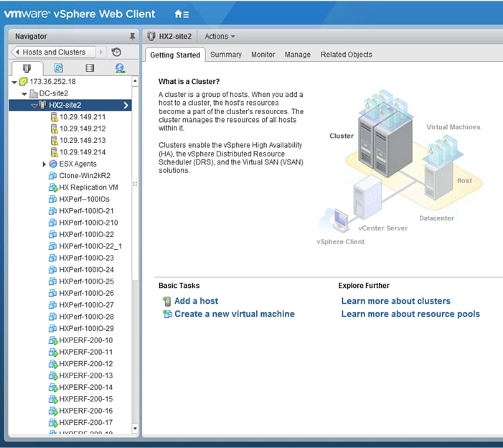Click the powered-on VM icon for HX Replication VM
The width and height of the screenshot is (503, 448).
[53, 187]
